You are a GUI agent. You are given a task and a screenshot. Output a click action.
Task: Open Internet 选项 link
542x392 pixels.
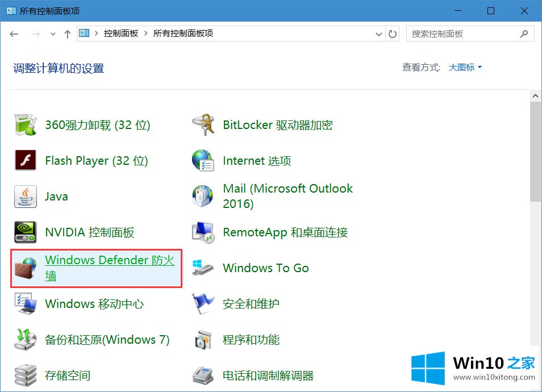pos(257,161)
